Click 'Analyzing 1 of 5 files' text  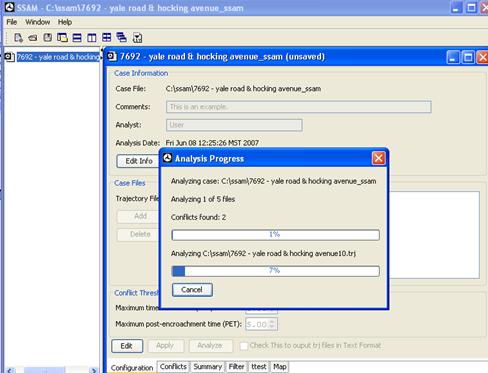[203, 199]
